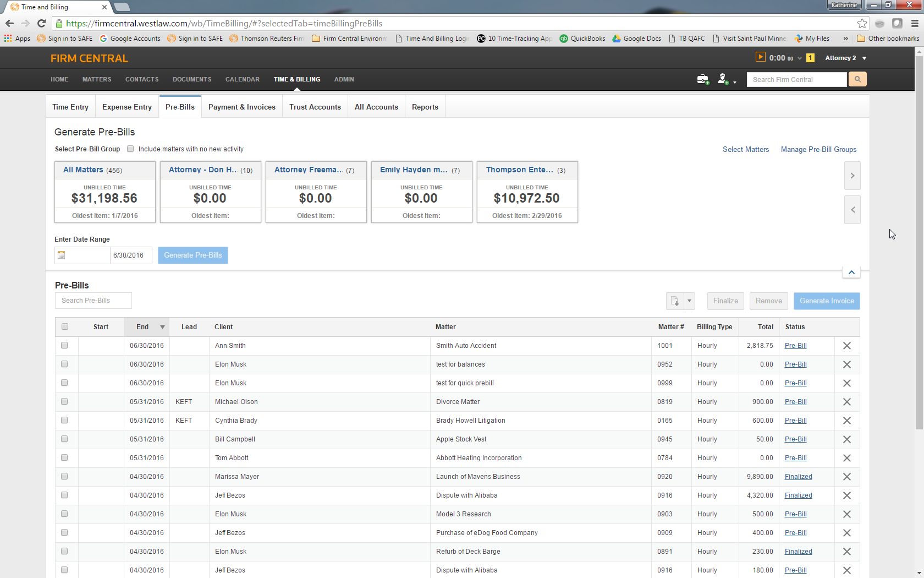
Task: Open the MATTERS menu
Action: [x=96, y=79]
